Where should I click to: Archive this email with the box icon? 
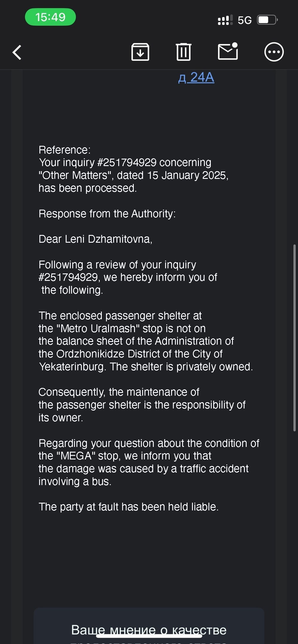point(140,52)
